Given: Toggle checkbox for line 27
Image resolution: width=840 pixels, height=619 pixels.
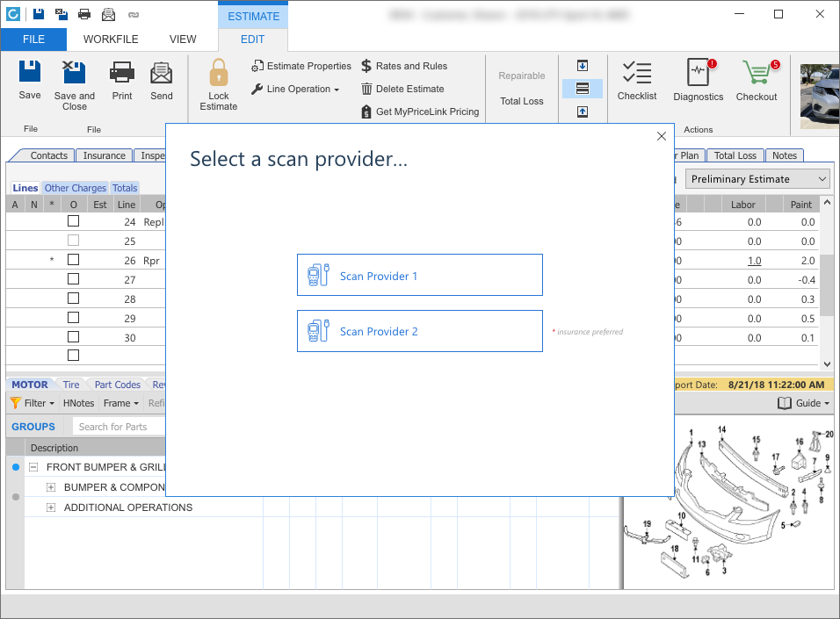Looking at the screenshot, I should [74, 279].
